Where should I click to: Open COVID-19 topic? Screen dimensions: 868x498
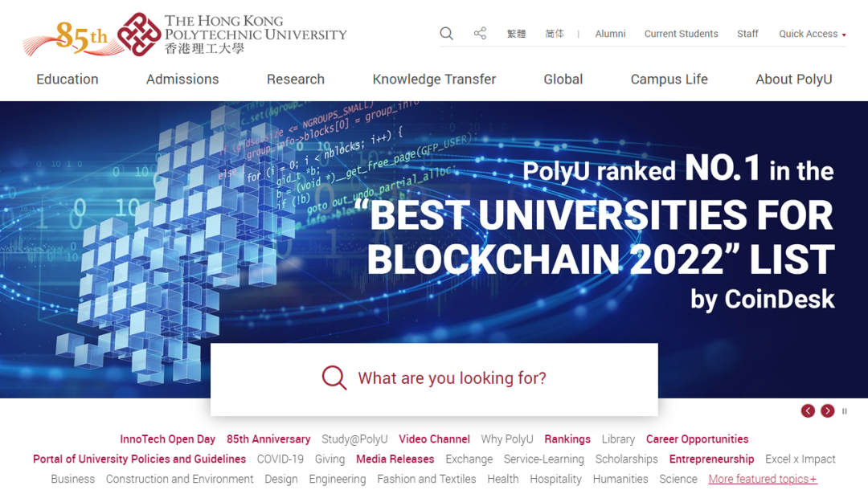tap(280, 459)
